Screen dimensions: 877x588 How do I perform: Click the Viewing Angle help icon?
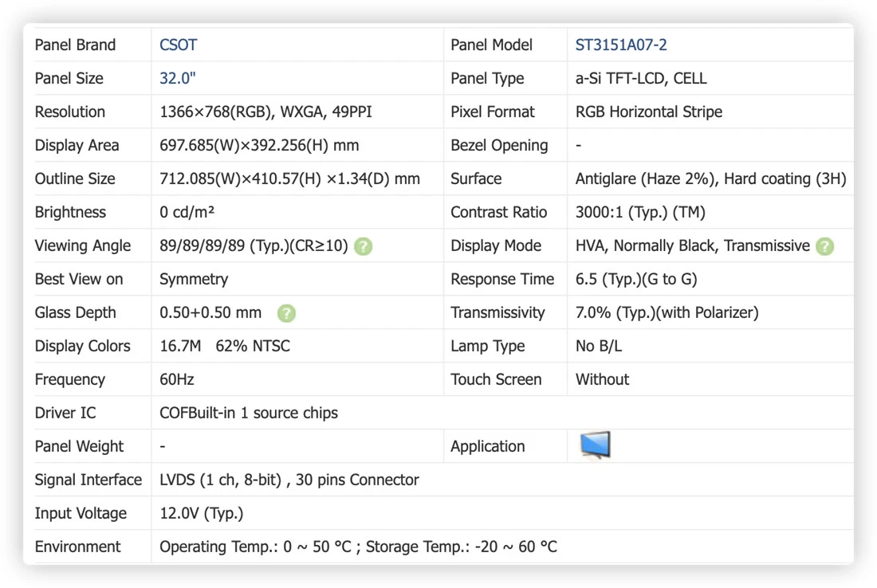pyautogui.click(x=363, y=246)
